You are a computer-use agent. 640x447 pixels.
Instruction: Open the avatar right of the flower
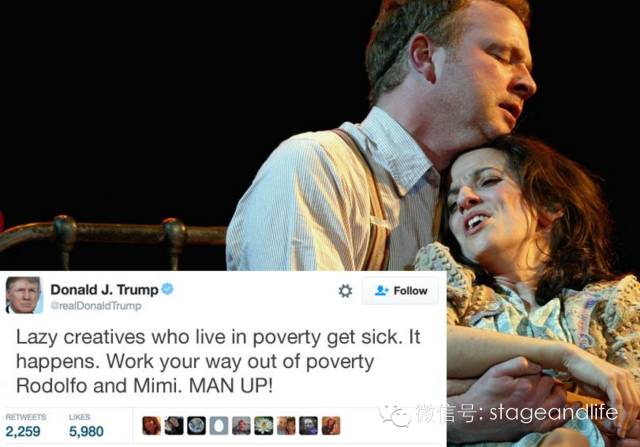coord(286,425)
